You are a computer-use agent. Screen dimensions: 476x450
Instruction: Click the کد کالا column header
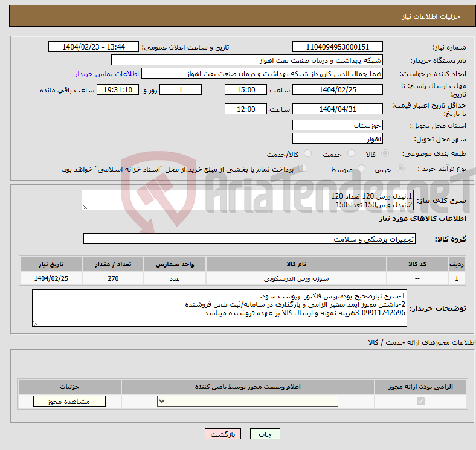[x=417, y=264]
